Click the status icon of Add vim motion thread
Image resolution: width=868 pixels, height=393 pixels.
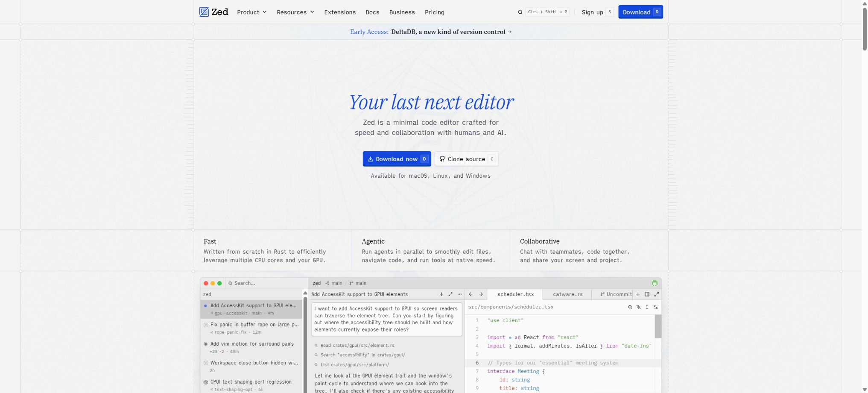pyautogui.click(x=206, y=344)
